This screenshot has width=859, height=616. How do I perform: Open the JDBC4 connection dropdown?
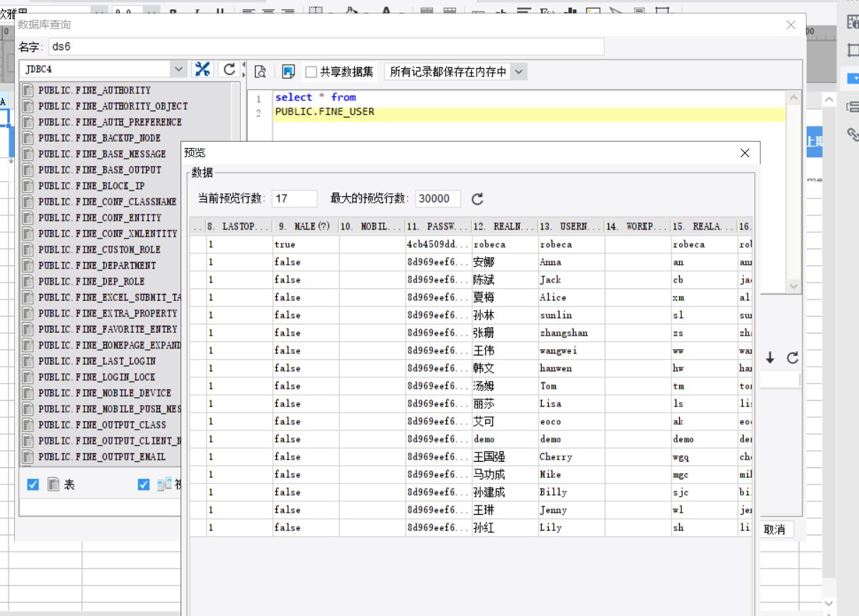(179, 69)
